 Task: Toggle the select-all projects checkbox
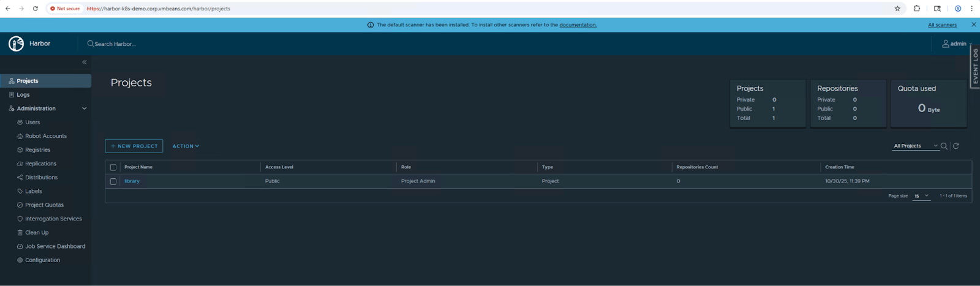click(x=113, y=167)
